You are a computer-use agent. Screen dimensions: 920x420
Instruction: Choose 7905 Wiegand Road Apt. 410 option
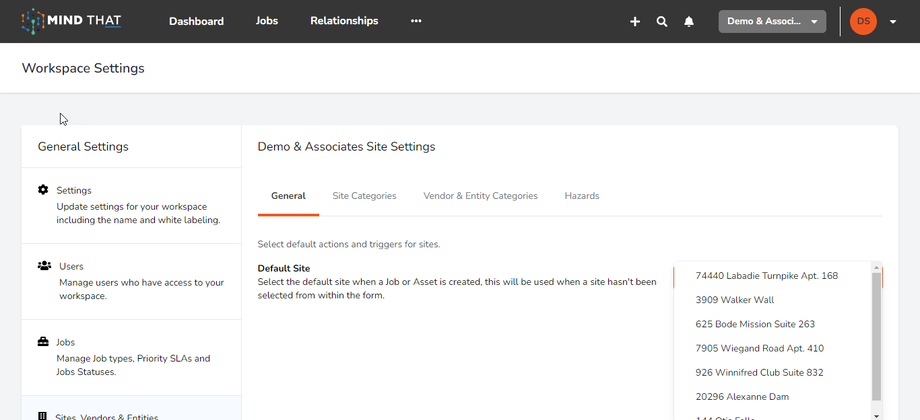pyautogui.click(x=759, y=348)
